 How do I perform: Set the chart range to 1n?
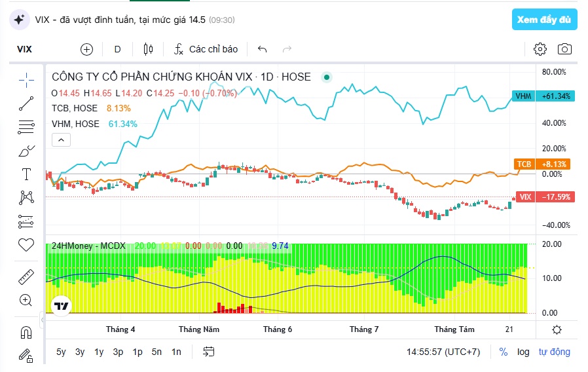[176, 352]
